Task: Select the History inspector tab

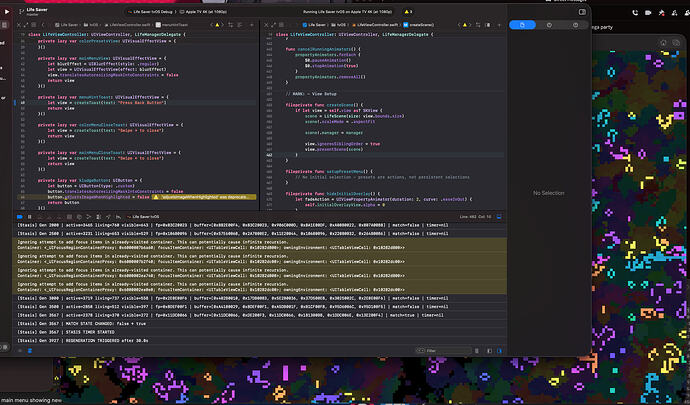Action: (549, 25)
